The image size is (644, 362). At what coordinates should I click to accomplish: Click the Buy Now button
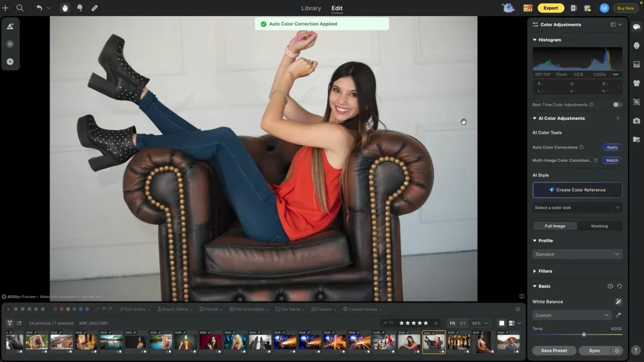tap(626, 8)
